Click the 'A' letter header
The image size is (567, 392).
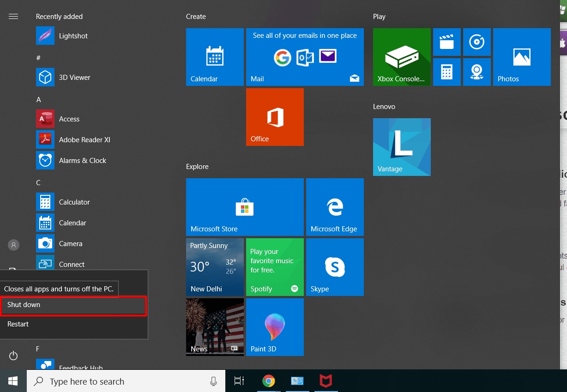point(39,100)
